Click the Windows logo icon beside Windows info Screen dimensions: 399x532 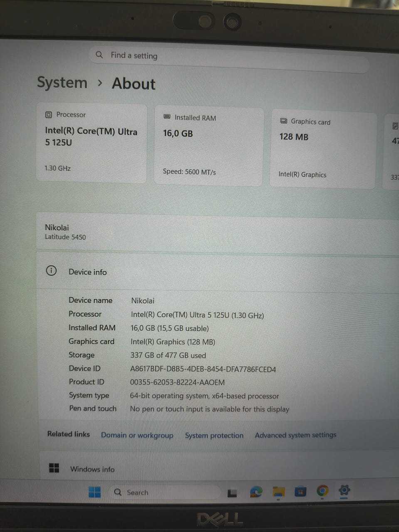pyautogui.click(x=54, y=468)
